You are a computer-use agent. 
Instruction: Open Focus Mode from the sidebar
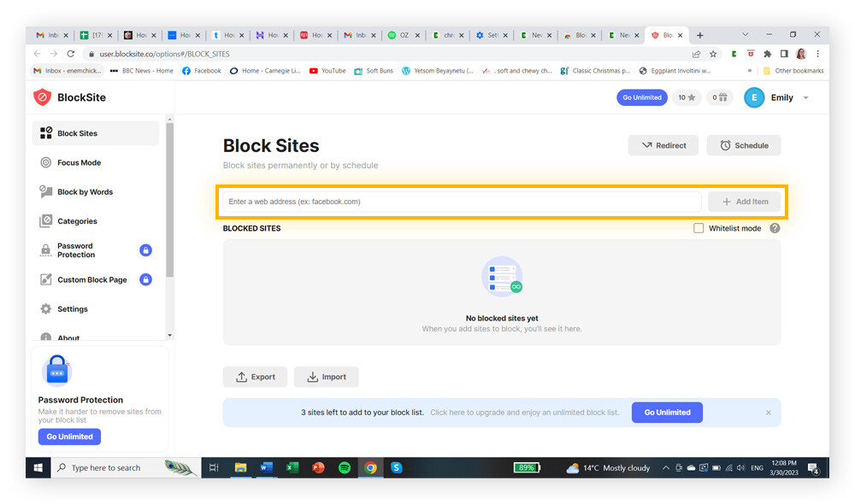[77, 162]
